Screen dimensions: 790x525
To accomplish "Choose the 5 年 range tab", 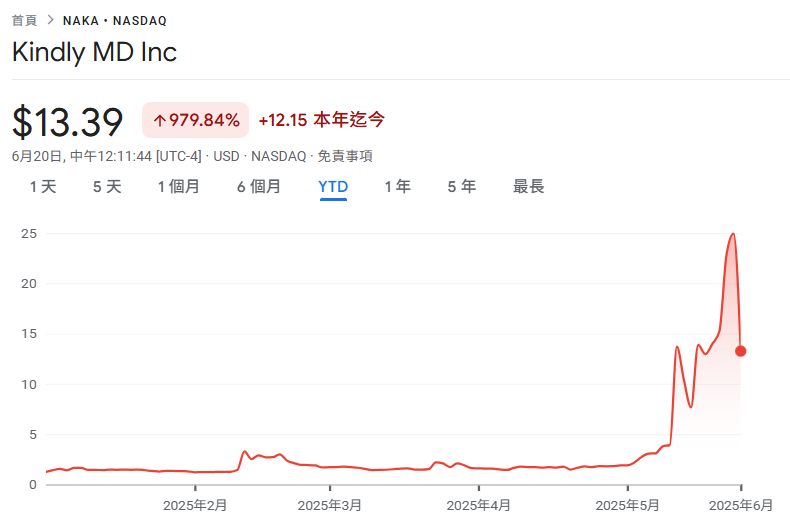I will click(x=462, y=187).
